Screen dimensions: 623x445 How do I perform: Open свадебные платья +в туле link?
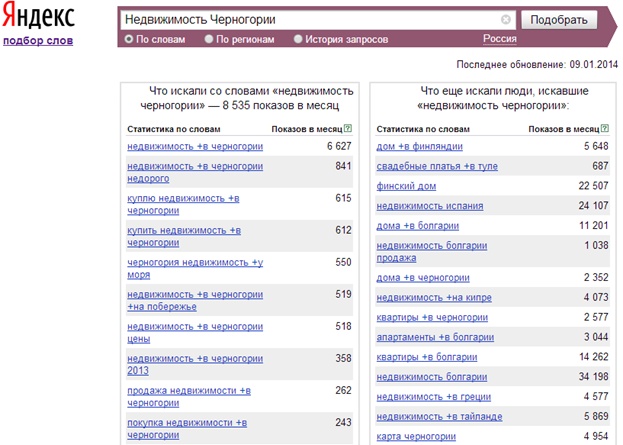437,166
